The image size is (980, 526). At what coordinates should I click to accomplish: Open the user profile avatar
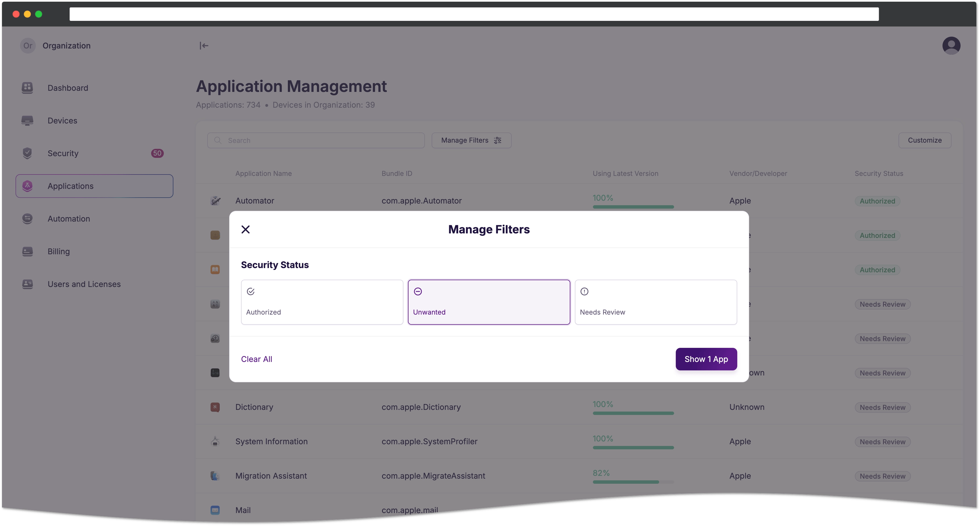point(951,46)
